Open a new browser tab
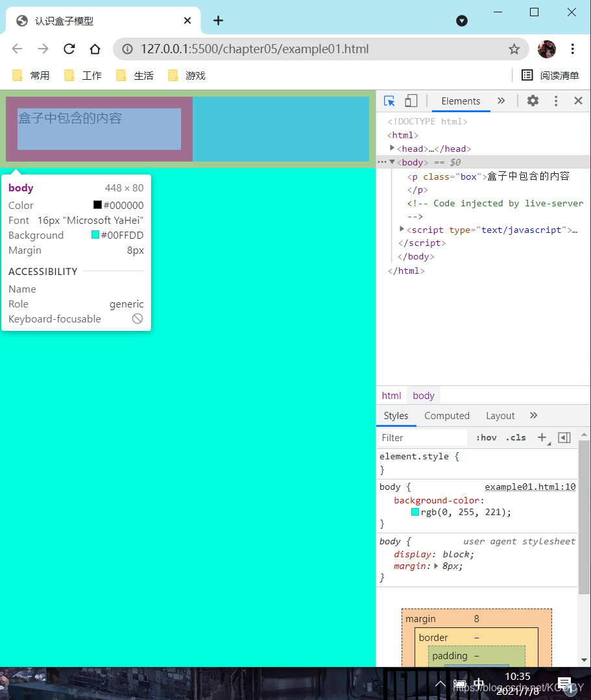Screen dimensions: 591x700 (x=218, y=21)
